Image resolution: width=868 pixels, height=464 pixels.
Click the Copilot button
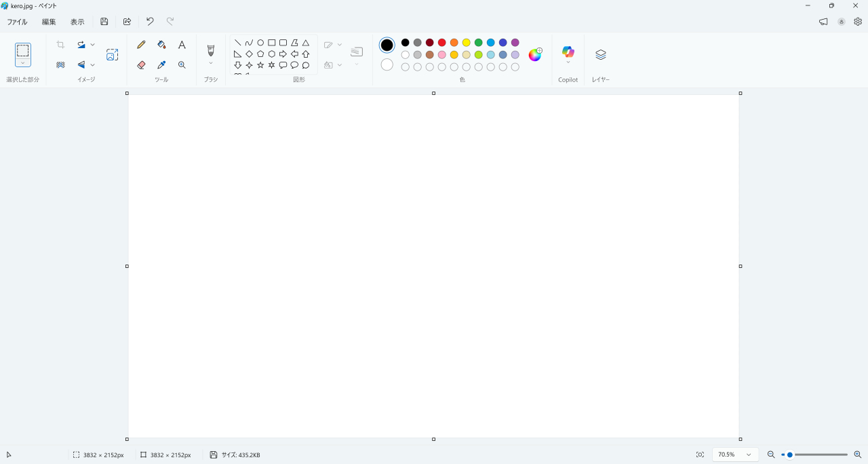click(568, 53)
